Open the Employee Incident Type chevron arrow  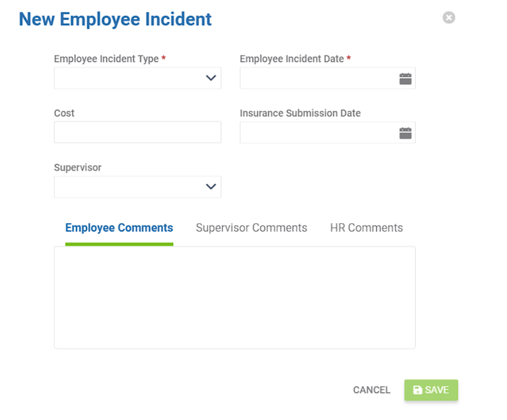point(211,78)
